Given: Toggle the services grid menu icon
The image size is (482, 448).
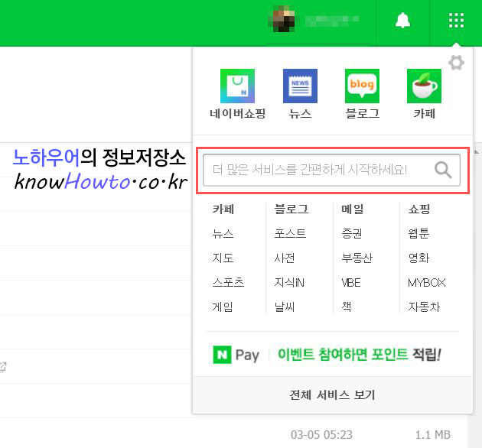Looking at the screenshot, I should [456, 21].
